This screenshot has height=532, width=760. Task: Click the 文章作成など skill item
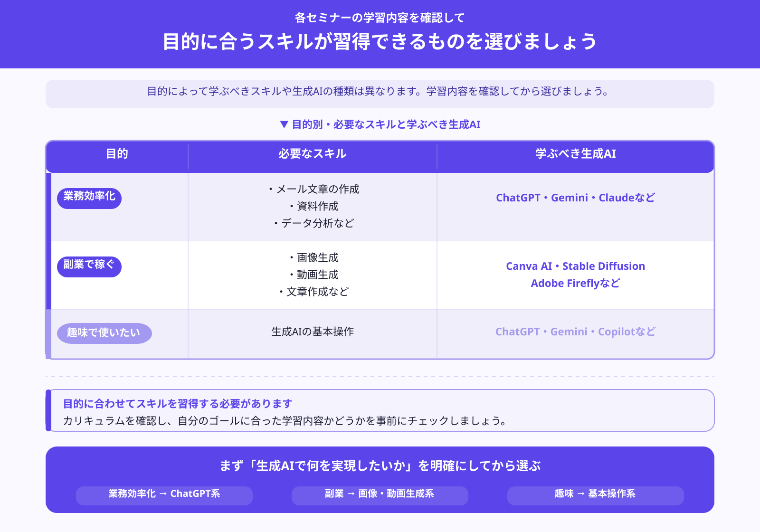pyautogui.click(x=313, y=292)
